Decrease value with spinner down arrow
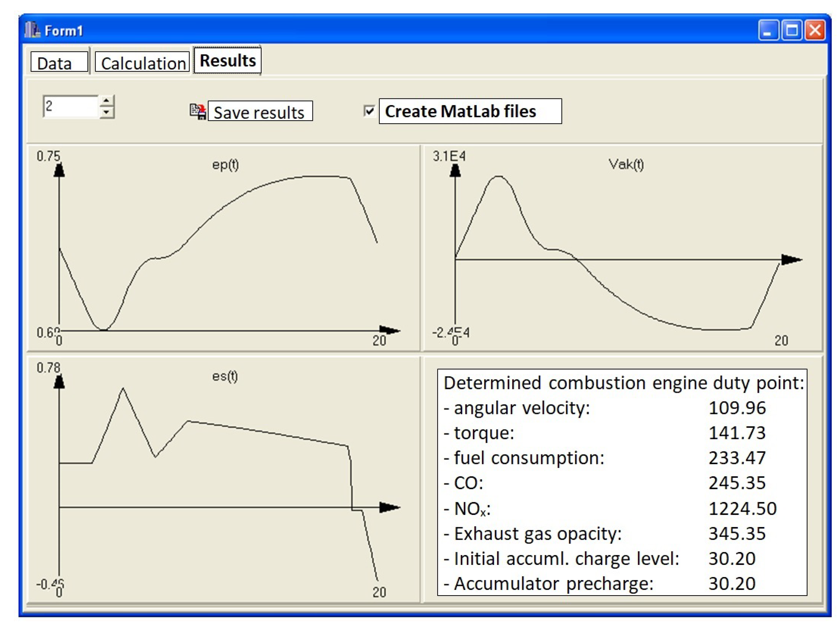The height and width of the screenshot is (629, 840). (107, 113)
